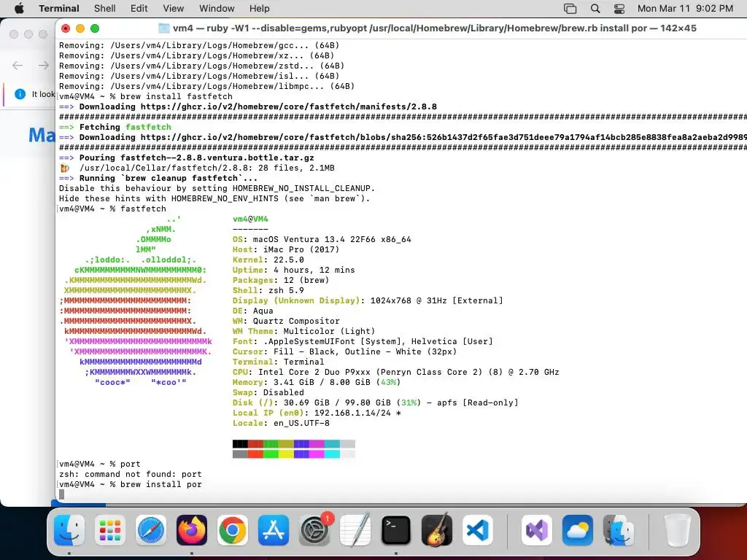Click the 'WM: Quartz Compositor' line
747x560 pixels.
(286, 321)
